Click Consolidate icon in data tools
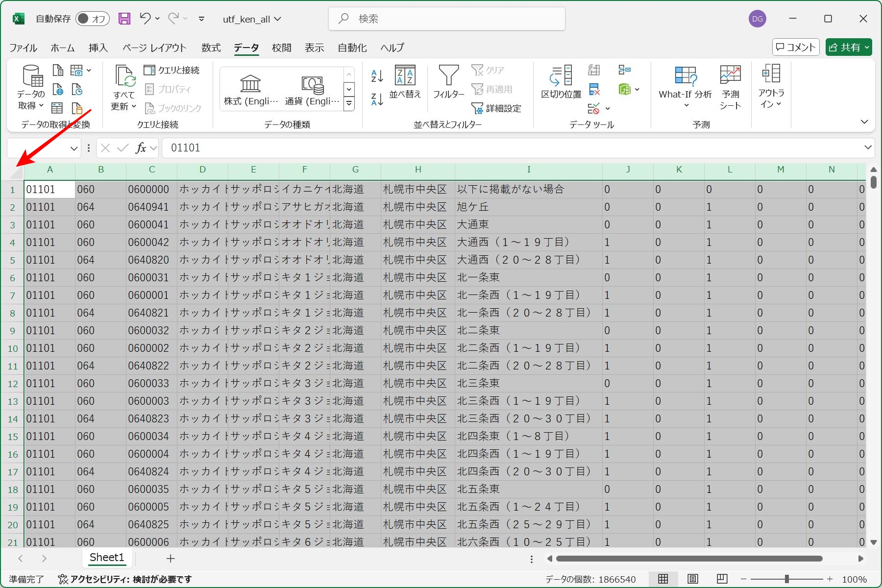882x588 pixels. click(624, 70)
